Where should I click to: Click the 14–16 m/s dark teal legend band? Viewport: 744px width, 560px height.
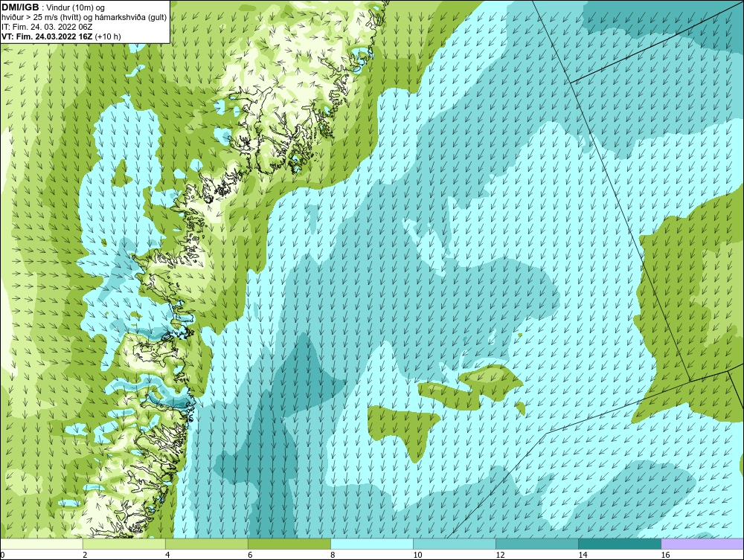(620, 544)
